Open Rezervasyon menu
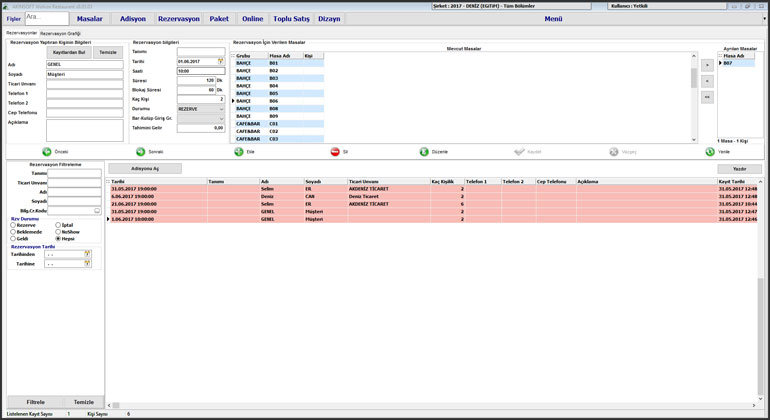The height and width of the screenshot is (420, 770). [x=179, y=19]
